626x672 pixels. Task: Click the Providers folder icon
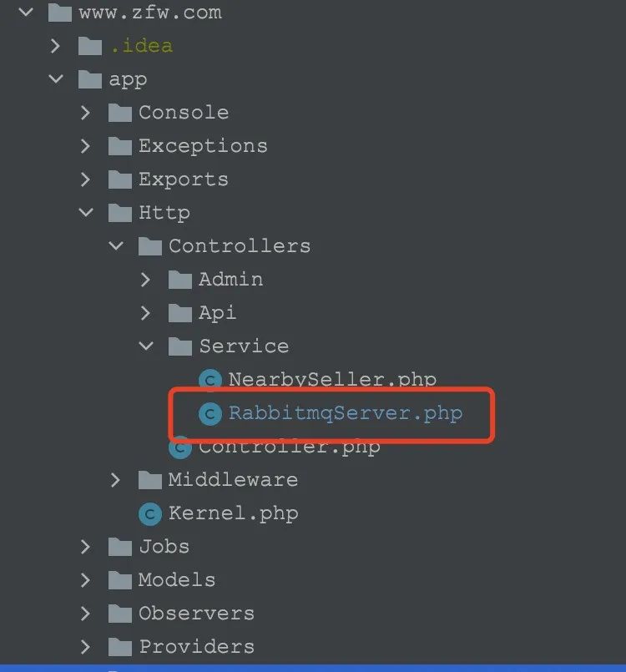click(x=120, y=647)
